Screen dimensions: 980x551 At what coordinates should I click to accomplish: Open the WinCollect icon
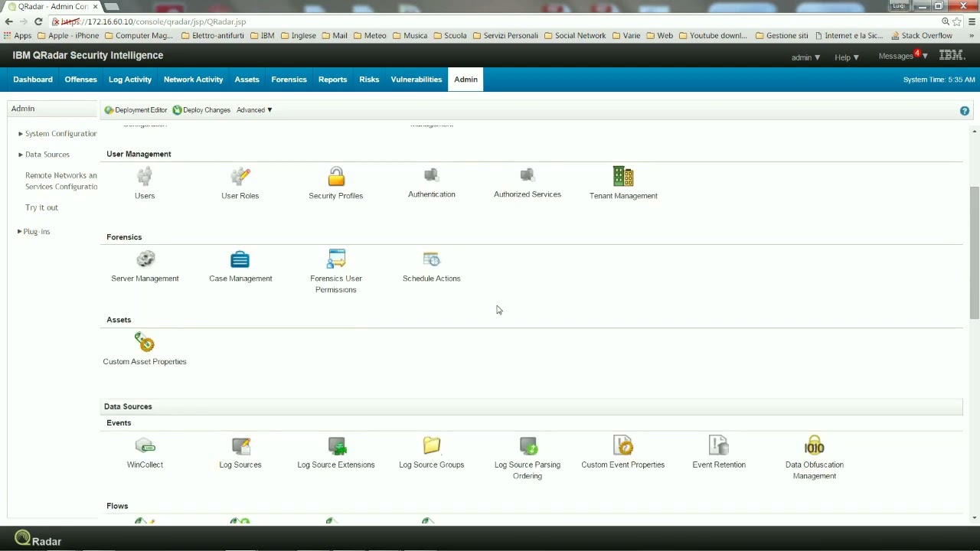[145, 446]
